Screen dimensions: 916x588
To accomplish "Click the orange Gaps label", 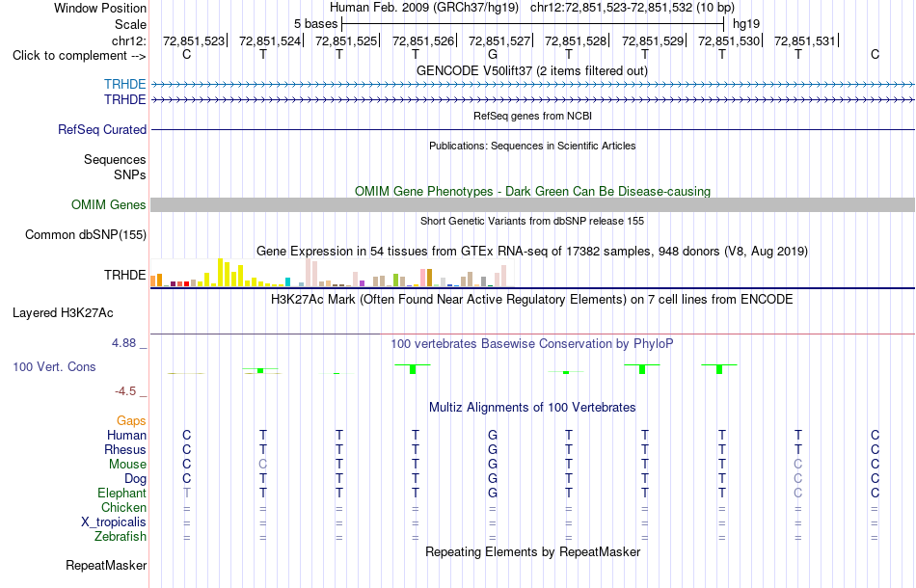I will point(131,420).
